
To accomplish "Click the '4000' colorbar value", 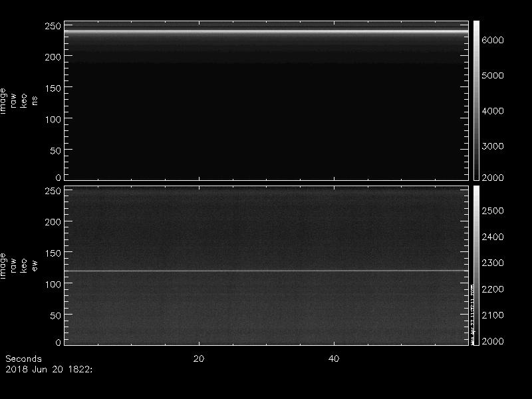I will tap(493, 111).
